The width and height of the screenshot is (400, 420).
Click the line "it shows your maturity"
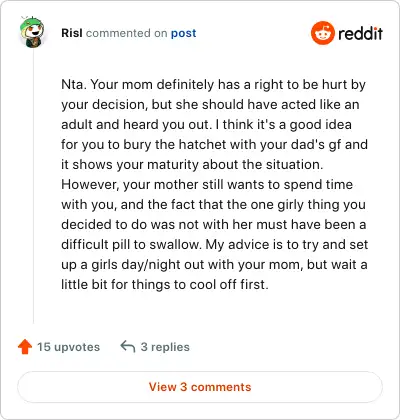(x=192, y=164)
